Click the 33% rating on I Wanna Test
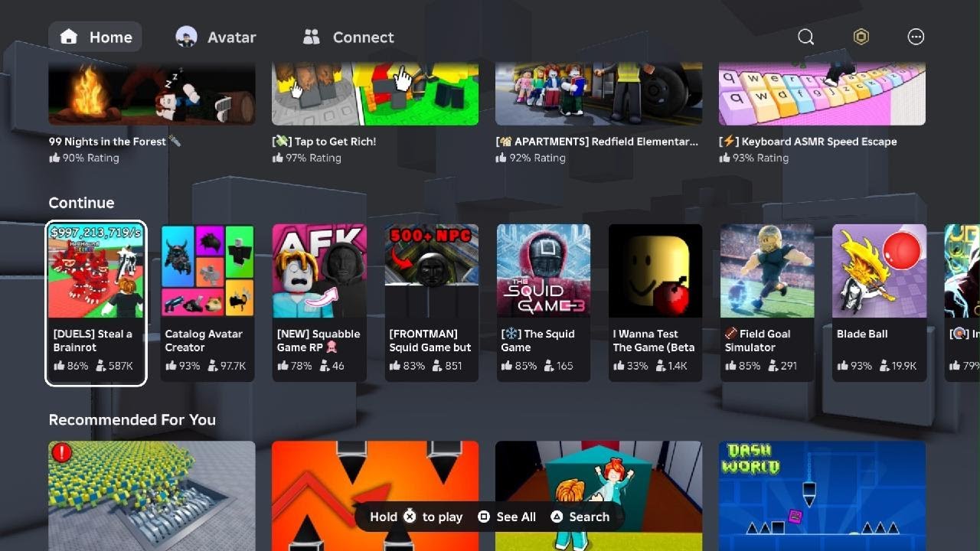This screenshot has width=980, height=551. tap(637, 366)
